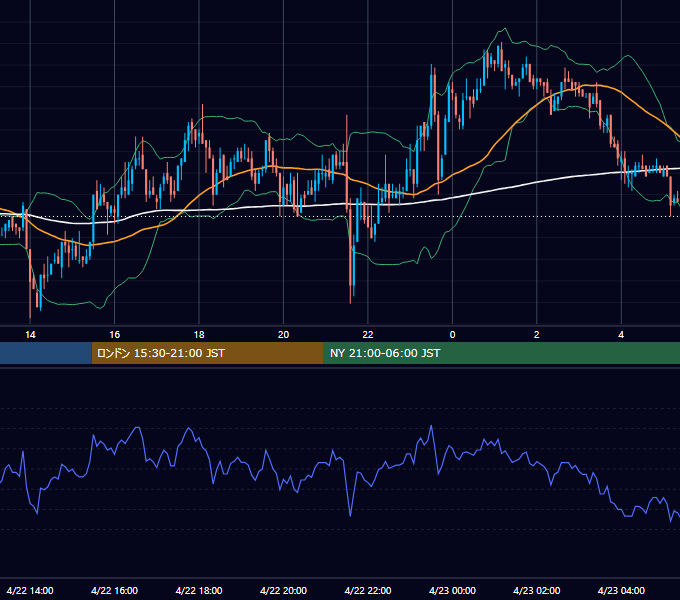Select the 14 hour axis label
The height and width of the screenshot is (600, 680).
point(30,335)
